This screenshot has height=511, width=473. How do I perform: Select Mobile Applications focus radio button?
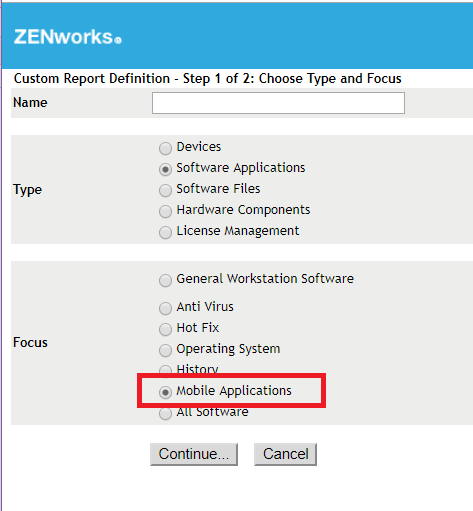coord(165,392)
